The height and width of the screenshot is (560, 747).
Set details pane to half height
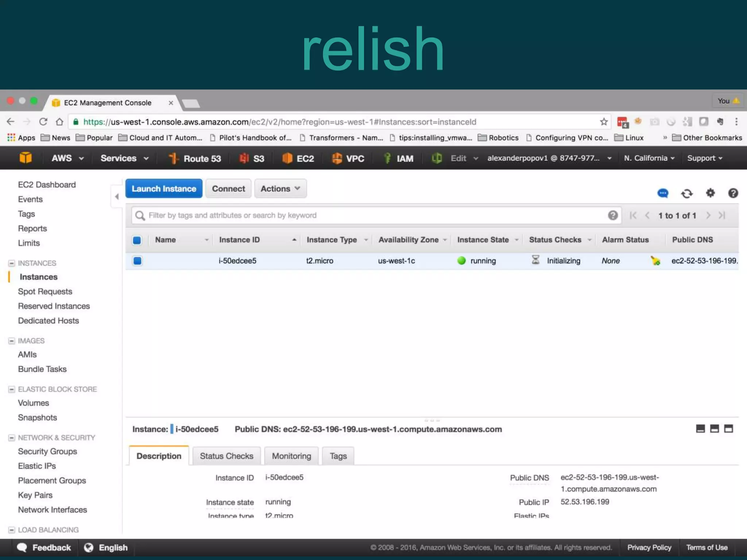click(x=715, y=429)
